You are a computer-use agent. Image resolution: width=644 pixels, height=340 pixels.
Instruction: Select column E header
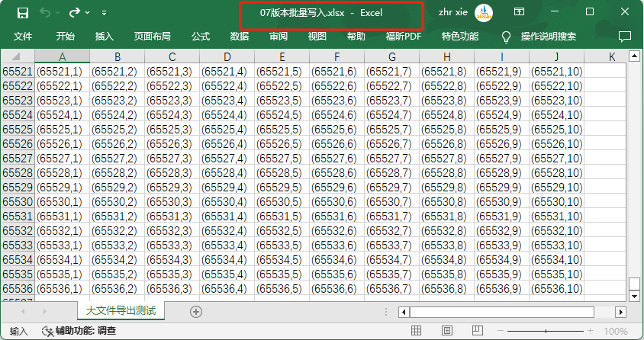click(x=282, y=57)
